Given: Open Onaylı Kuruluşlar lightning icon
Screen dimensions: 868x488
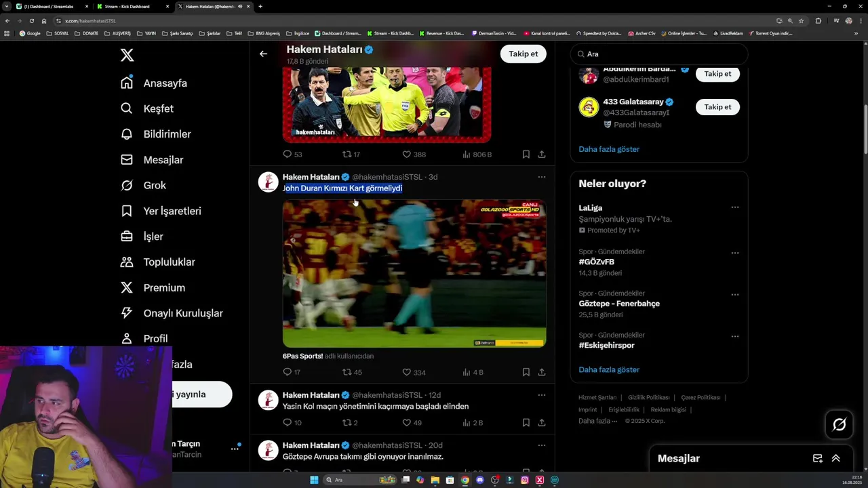Looking at the screenshot, I should pyautogui.click(x=127, y=313).
